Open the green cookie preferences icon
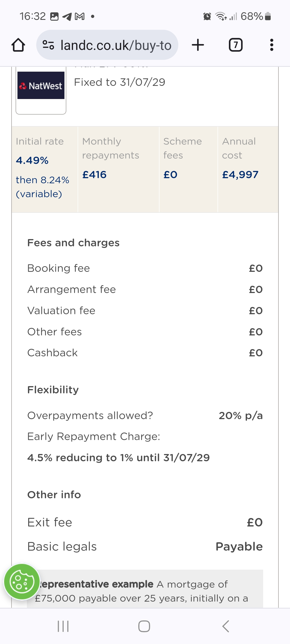 pos(22,582)
